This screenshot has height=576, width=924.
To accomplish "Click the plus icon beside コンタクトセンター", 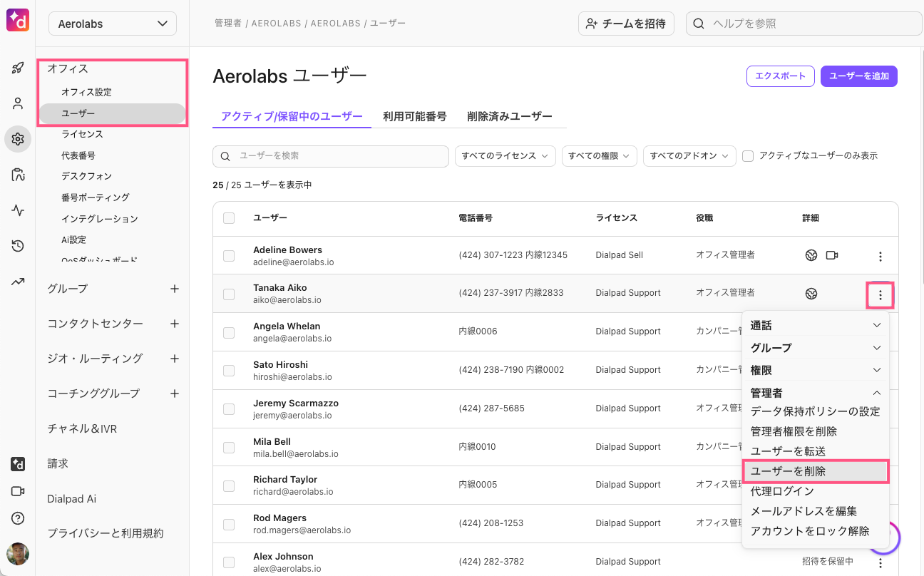I will 175,324.
